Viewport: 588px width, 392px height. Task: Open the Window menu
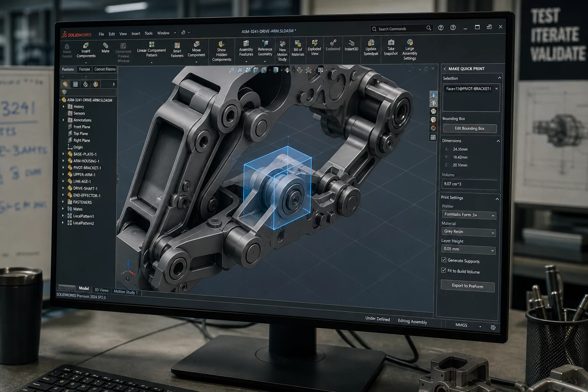pos(163,33)
